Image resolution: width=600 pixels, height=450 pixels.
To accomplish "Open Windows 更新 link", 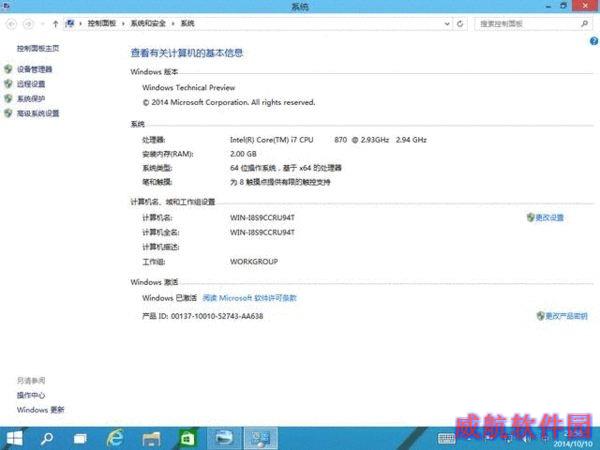I will (x=41, y=410).
